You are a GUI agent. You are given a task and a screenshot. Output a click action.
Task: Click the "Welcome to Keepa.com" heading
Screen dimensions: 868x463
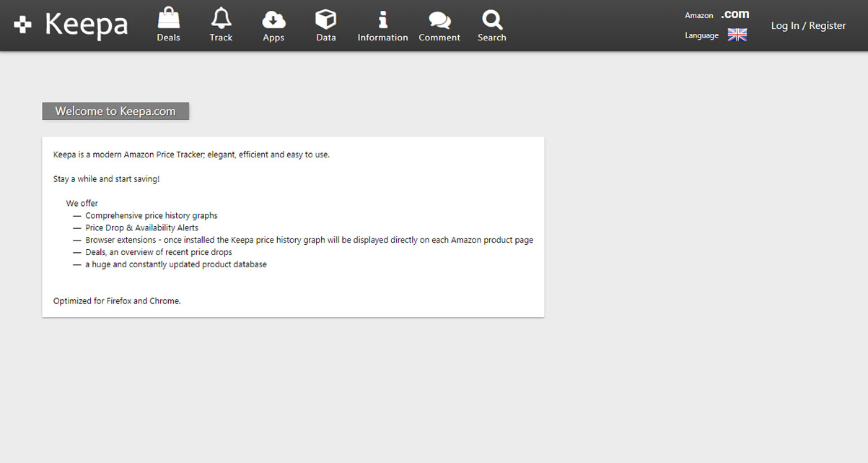pos(115,111)
